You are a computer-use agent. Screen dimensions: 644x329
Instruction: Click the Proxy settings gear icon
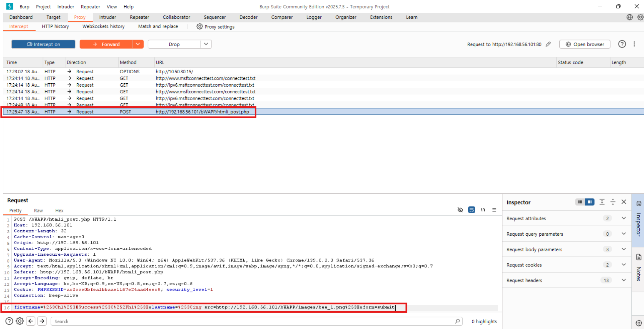point(199,26)
